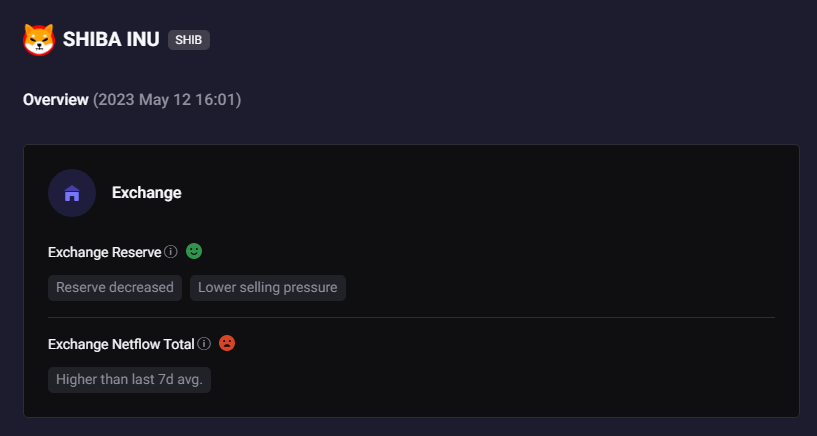Viewport: 817px width, 436px height.
Task: Click the red frowning face indicator
Action: 227,343
